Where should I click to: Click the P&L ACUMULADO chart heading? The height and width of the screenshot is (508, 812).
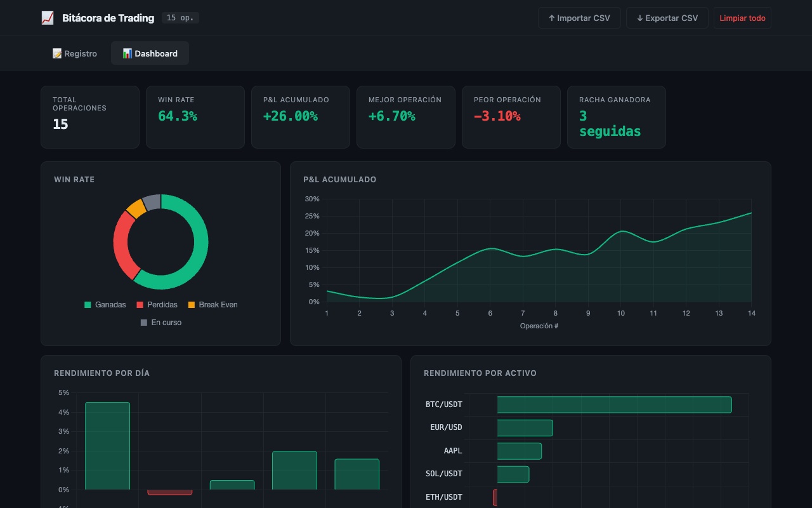[x=340, y=180]
